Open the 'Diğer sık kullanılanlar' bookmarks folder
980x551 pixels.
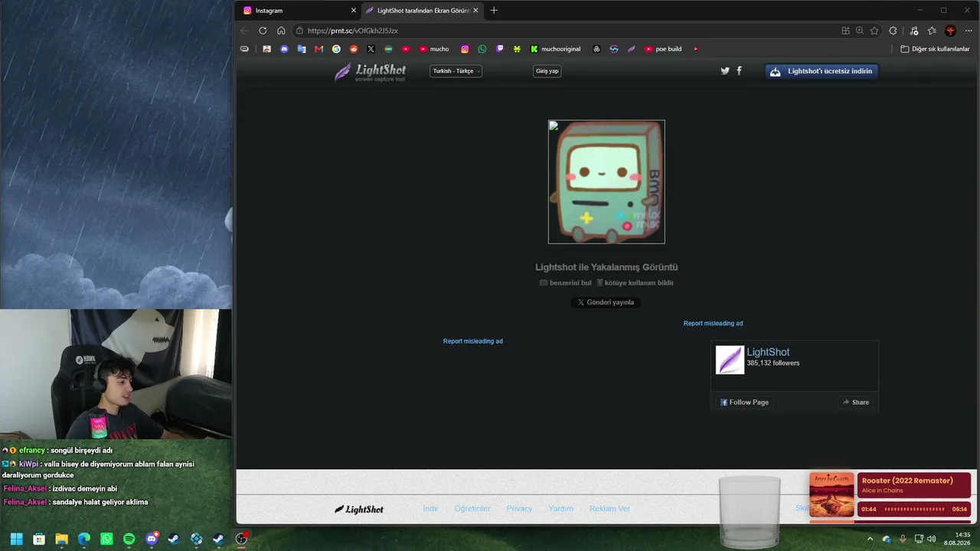coord(935,49)
